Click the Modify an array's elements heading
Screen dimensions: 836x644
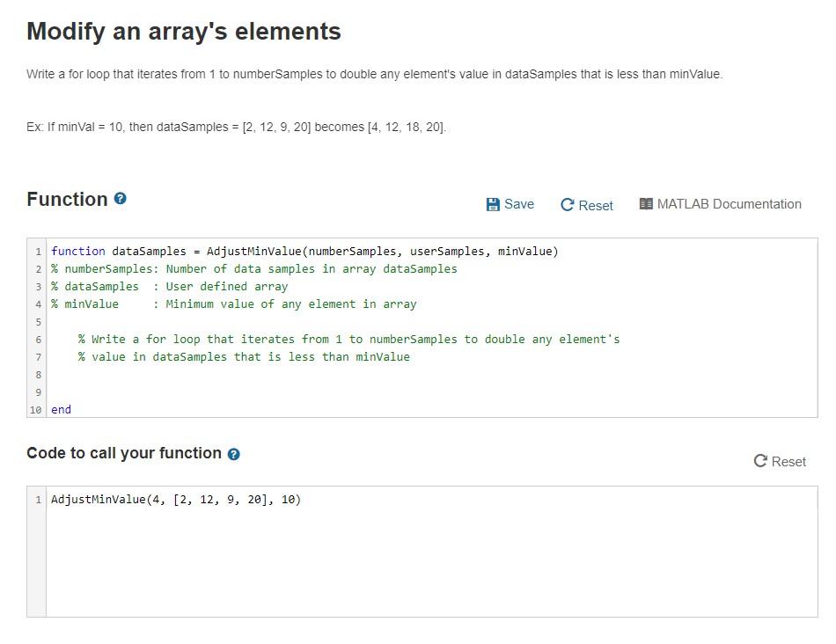pyautogui.click(x=184, y=31)
